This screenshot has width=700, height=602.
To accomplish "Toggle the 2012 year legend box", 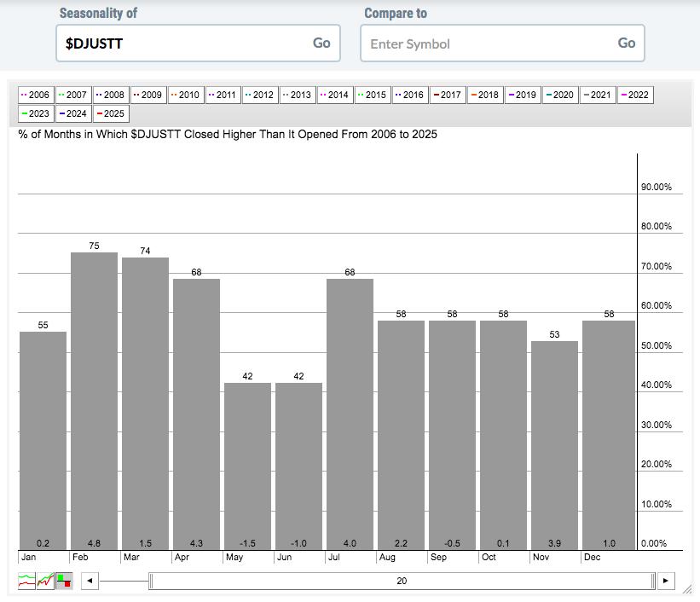I will click(x=260, y=95).
